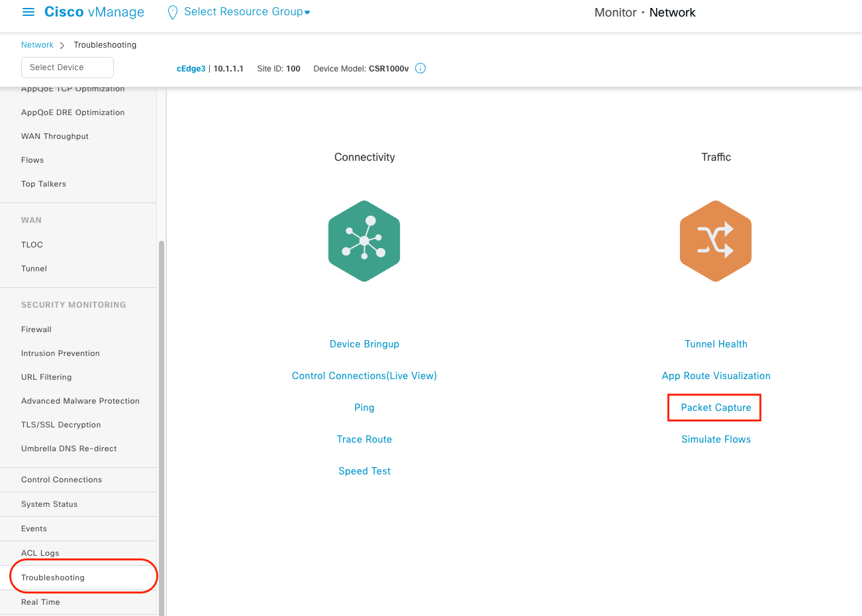862x616 pixels.
Task: Click the orange Traffic hexagon icon
Action: 716,241
